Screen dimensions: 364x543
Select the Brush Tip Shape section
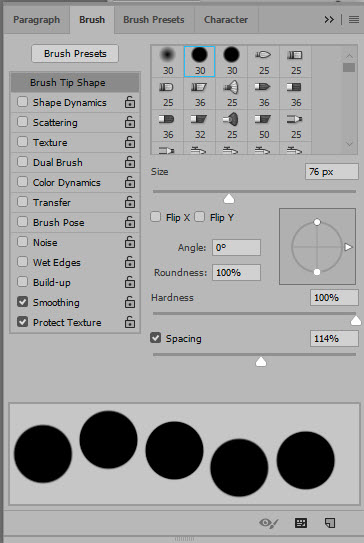[75, 82]
